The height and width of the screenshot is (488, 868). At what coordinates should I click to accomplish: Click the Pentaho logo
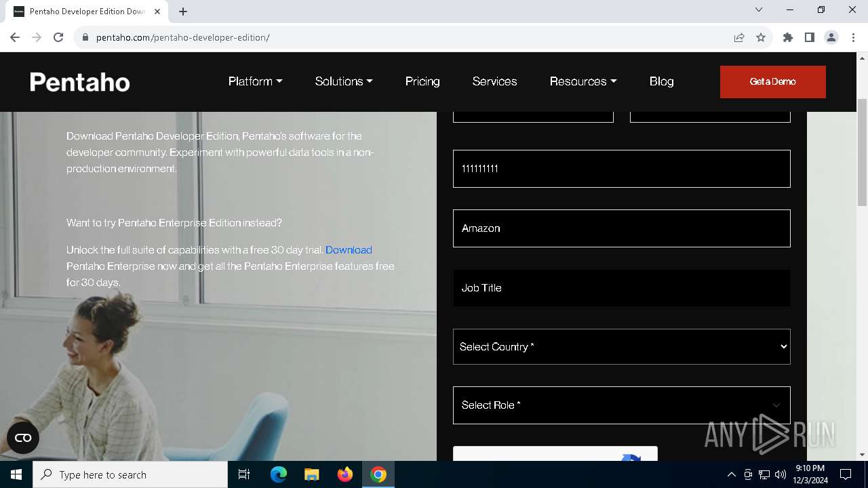click(x=80, y=82)
